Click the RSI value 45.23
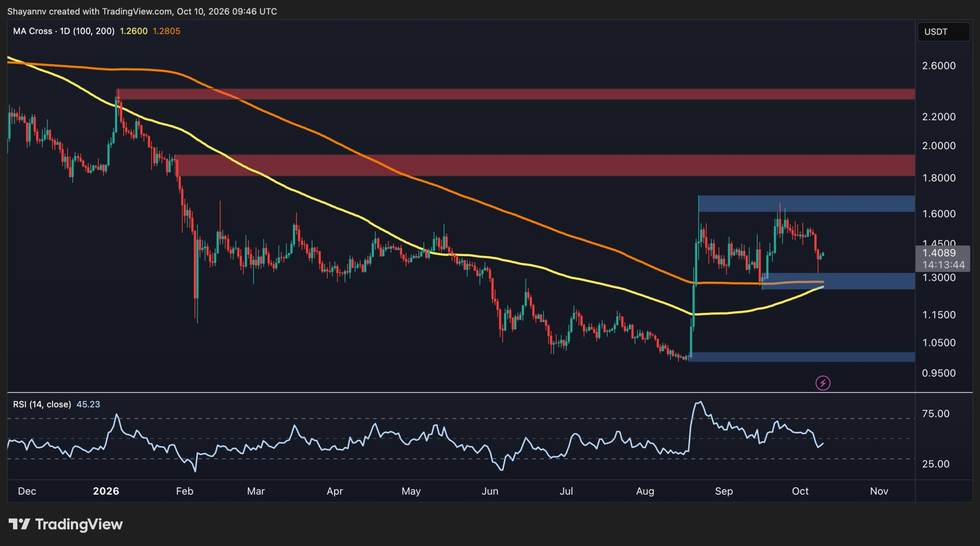This screenshot has width=980, height=546. click(88, 404)
